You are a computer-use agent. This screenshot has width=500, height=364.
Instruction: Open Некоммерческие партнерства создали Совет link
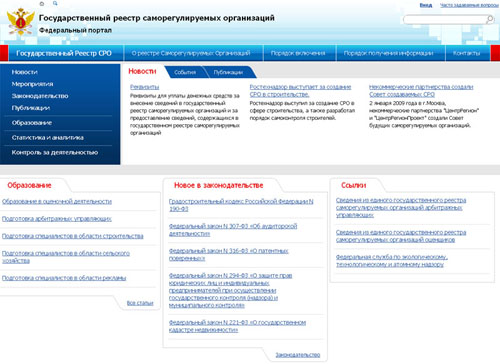tap(421, 91)
